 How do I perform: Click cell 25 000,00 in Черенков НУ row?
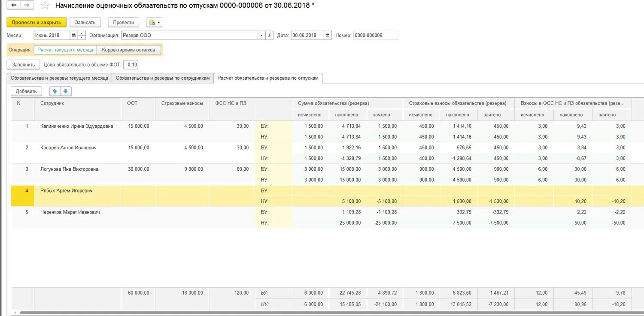[348, 223]
